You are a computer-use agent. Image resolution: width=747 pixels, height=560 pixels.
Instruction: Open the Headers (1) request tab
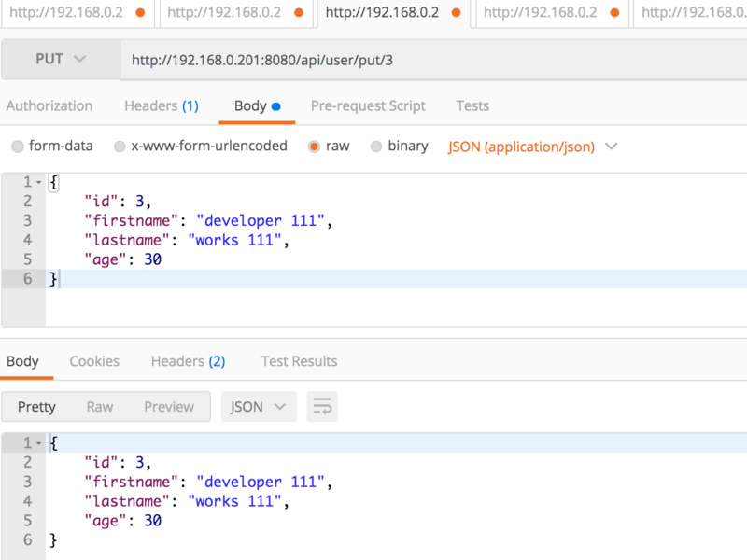[x=161, y=105]
